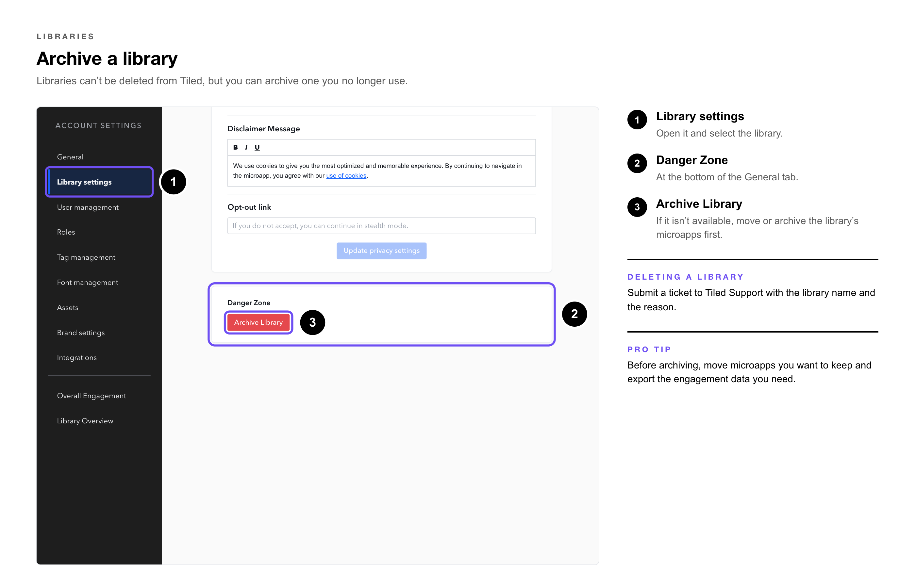Select Library settings in sidebar

click(x=99, y=182)
